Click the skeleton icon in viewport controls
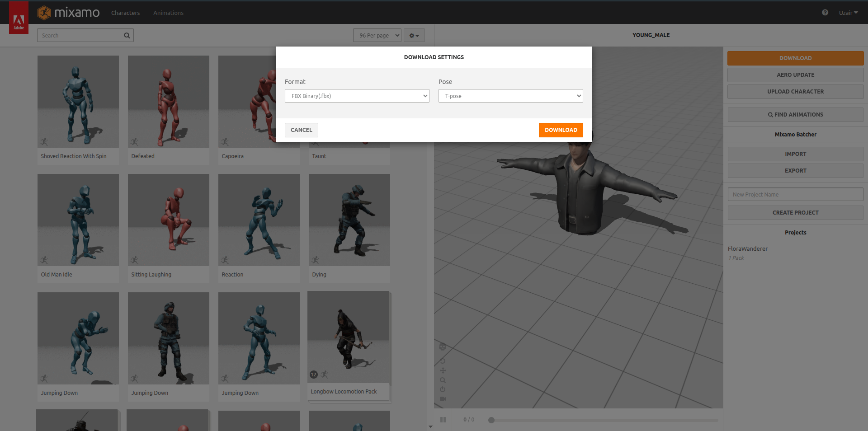868x431 pixels. [443, 347]
